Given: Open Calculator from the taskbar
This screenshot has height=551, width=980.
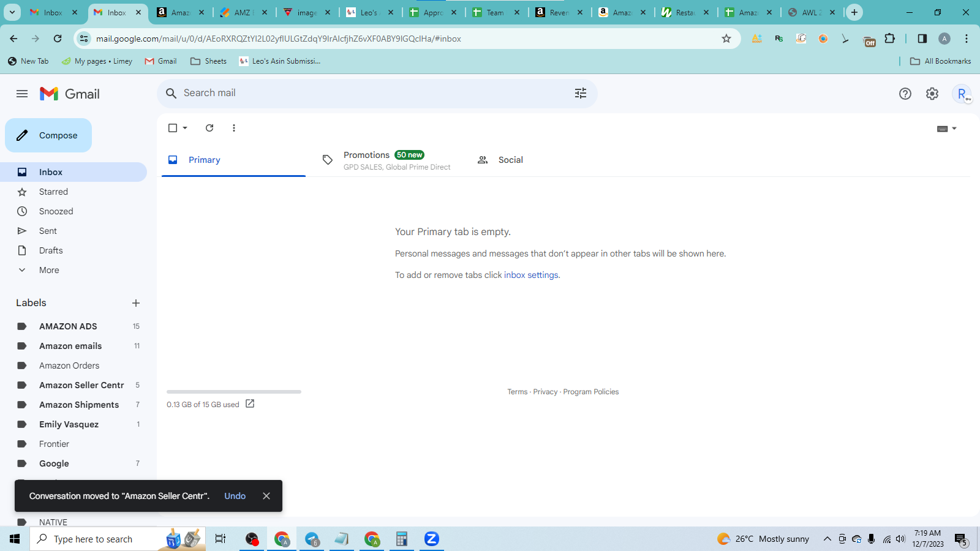Looking at the screenshot, I should (x=402, y=539).
